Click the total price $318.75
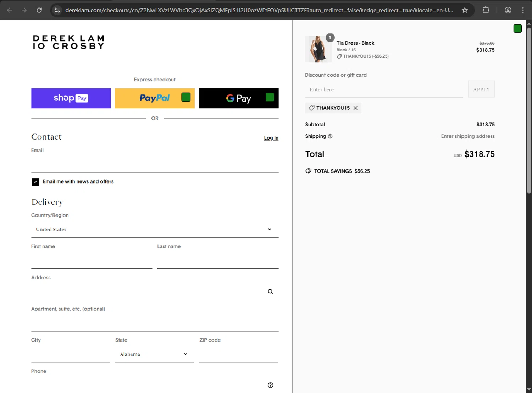 480,154
